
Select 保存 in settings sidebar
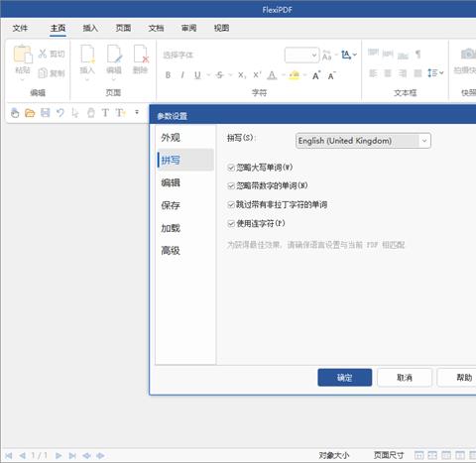[185, 205]
